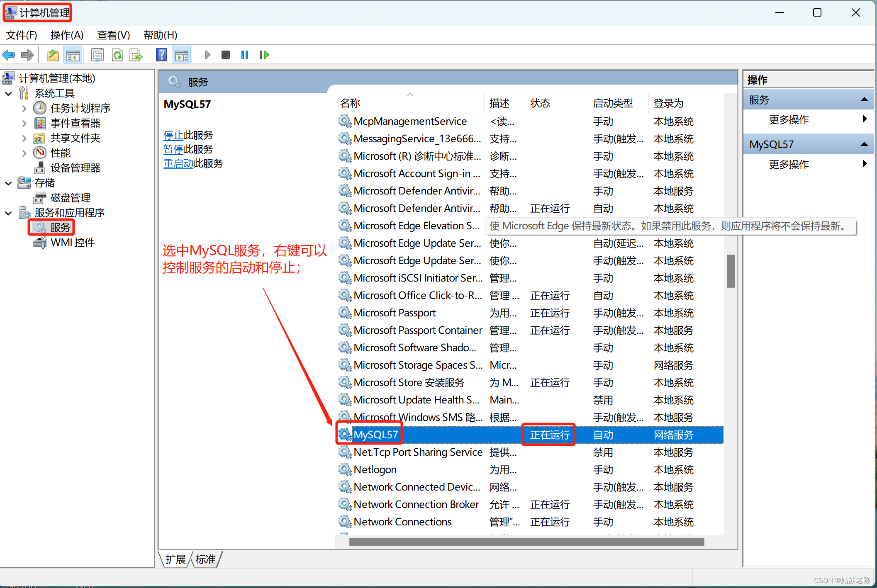
Task: Open the 查看(V) menu
Action: click(x=113, y=35)
